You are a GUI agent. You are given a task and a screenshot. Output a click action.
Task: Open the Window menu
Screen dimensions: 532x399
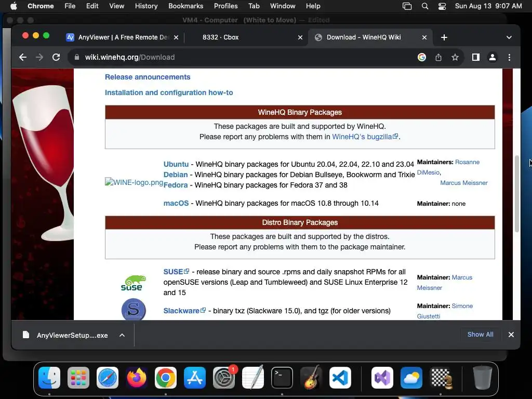283,6
